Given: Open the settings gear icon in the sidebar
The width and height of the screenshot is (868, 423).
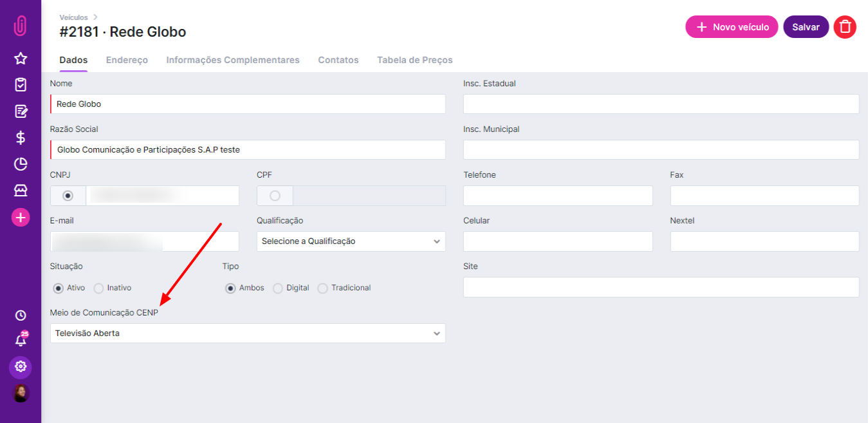Looking at the screenshot, I should click(21, 367).
